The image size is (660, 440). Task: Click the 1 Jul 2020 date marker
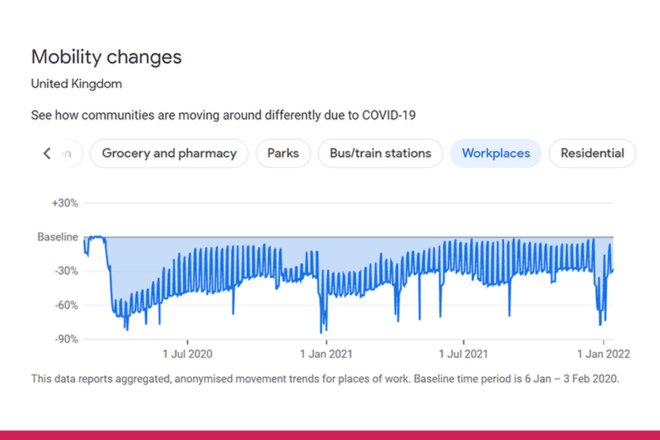[x=187, y=353]
